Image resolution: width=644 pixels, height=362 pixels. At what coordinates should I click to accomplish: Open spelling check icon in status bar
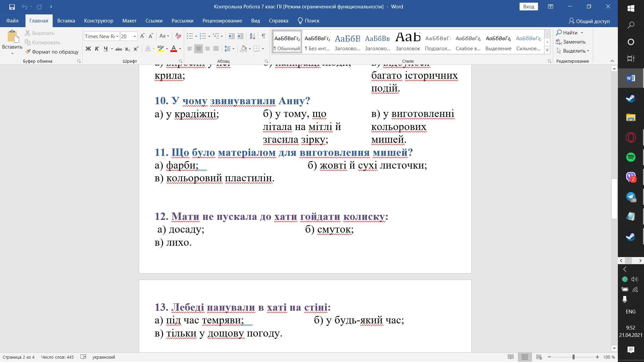84,357
